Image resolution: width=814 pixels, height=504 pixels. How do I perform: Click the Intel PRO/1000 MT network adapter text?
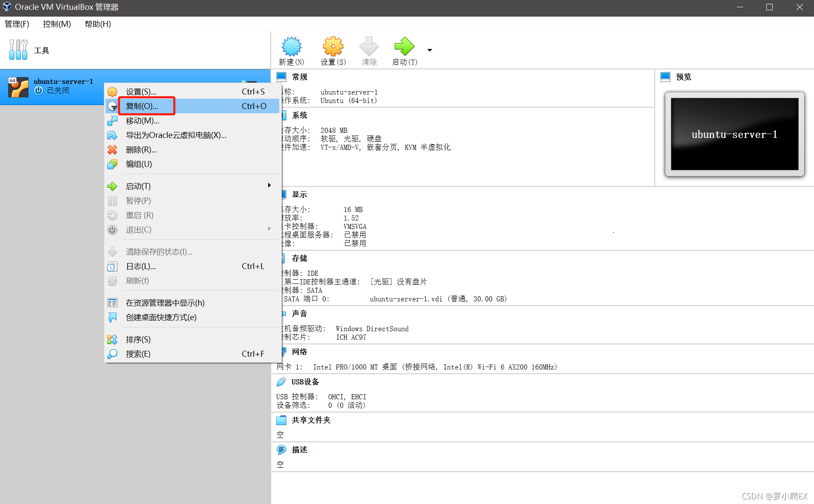pyautogui.click(x=435, y=367)
